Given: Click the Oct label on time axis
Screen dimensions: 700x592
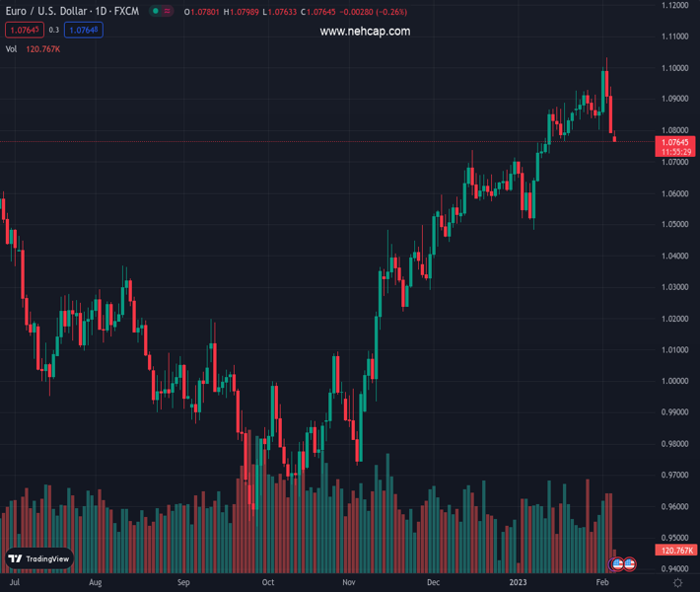Looking at the screenshot, I should 267,583.
